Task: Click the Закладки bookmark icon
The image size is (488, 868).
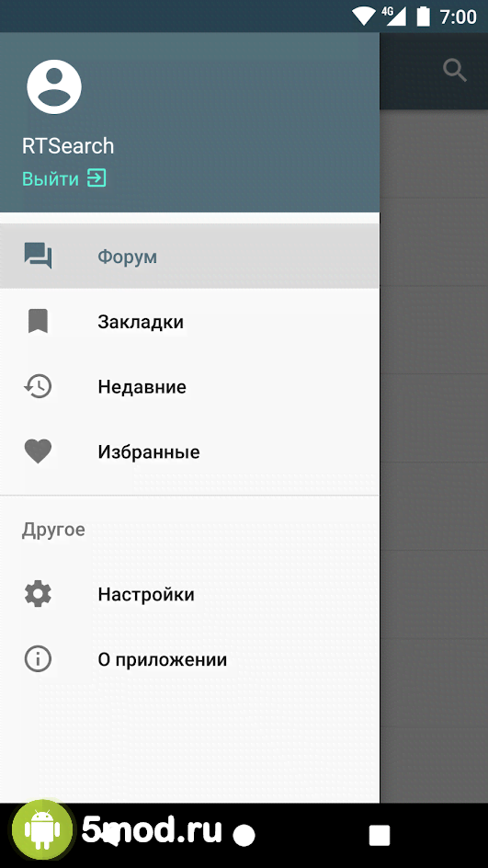Action: point(39,321)
